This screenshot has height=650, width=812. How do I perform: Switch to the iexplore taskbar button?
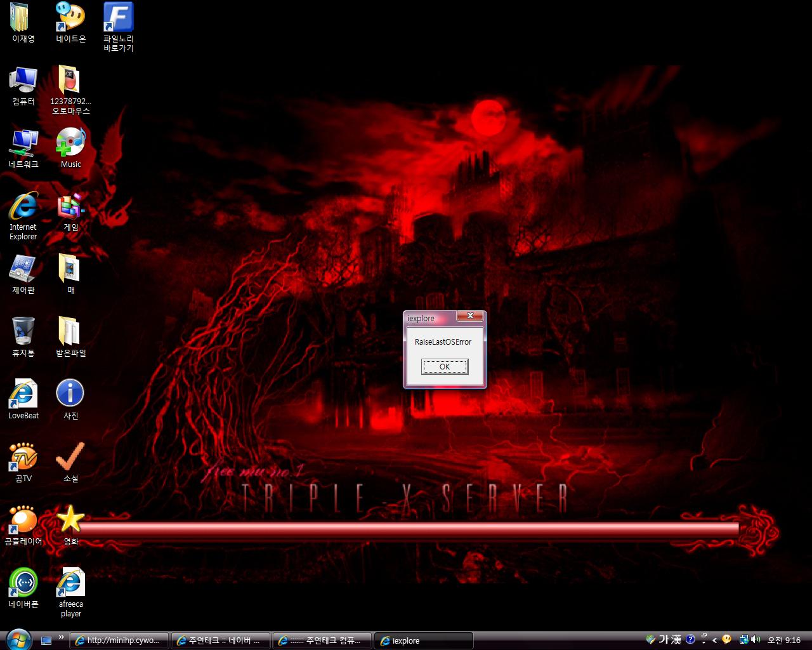(x=424, y=640)
